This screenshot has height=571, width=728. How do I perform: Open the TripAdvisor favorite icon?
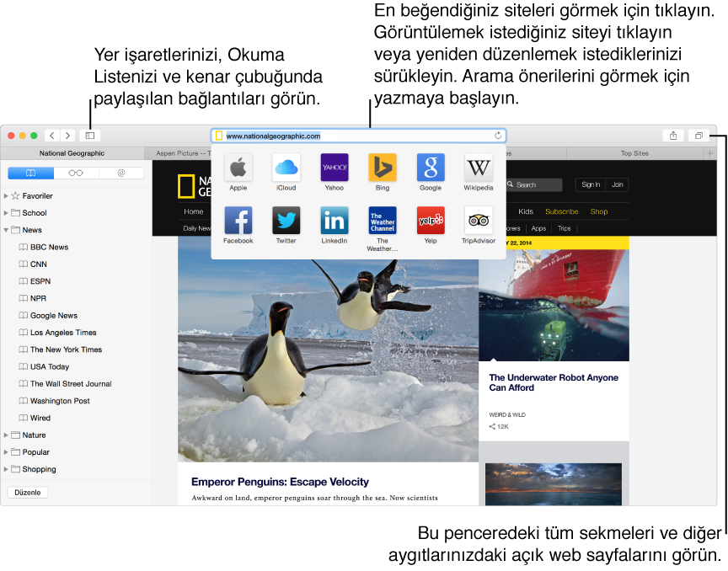point(479,221)
